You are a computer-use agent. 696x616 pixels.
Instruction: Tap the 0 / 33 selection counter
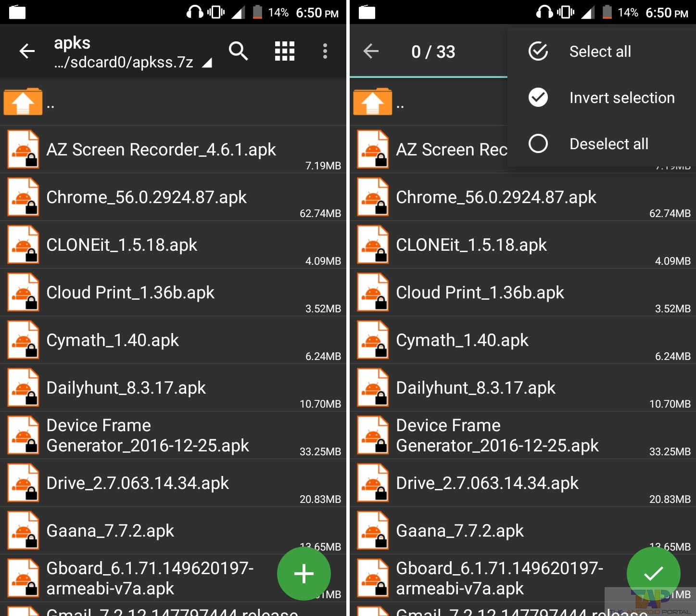coord(433,51)
